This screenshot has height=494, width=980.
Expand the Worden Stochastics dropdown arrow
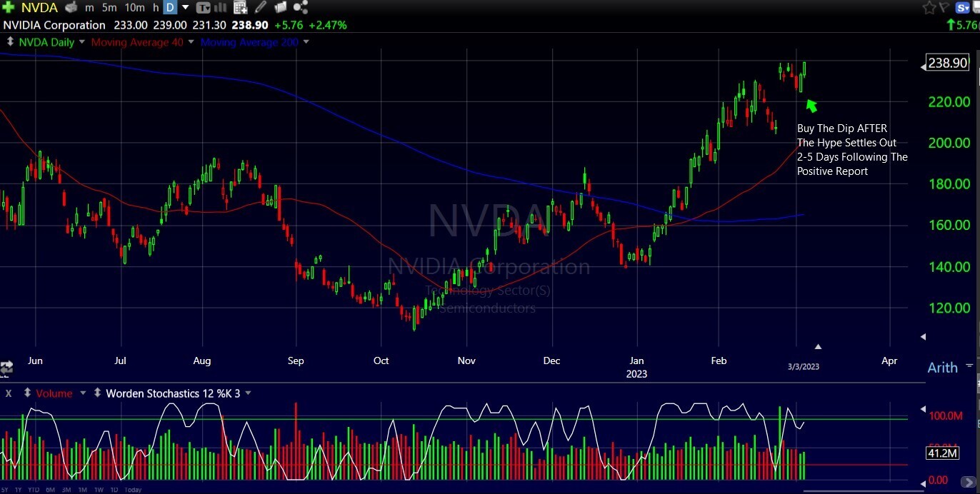(247, 393)
